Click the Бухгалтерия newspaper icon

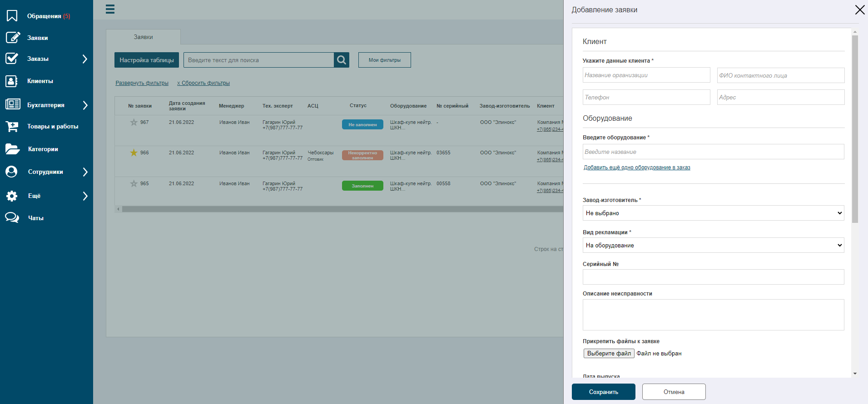point(13,104)
